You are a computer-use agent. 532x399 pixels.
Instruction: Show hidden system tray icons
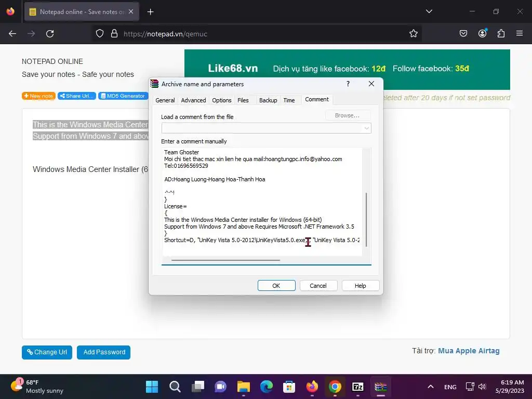click(x=431, y=387)
